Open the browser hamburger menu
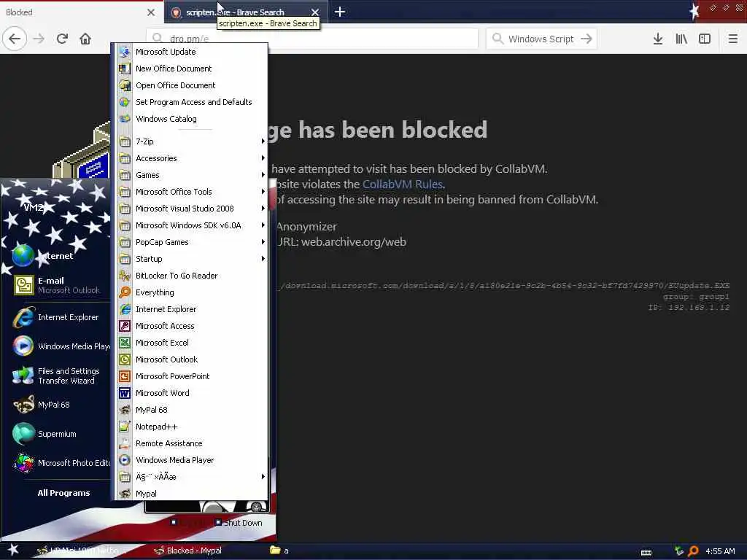Screen dimensions: 747x560 coord(732,39)
